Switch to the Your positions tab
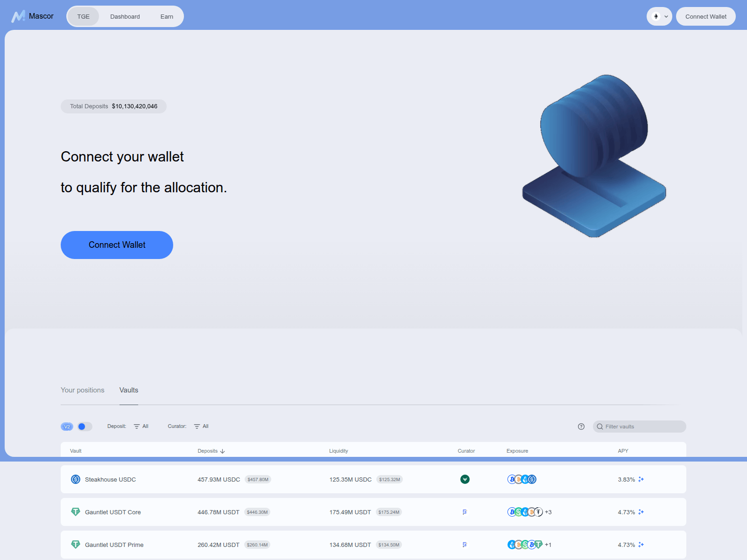 point(83,390)
